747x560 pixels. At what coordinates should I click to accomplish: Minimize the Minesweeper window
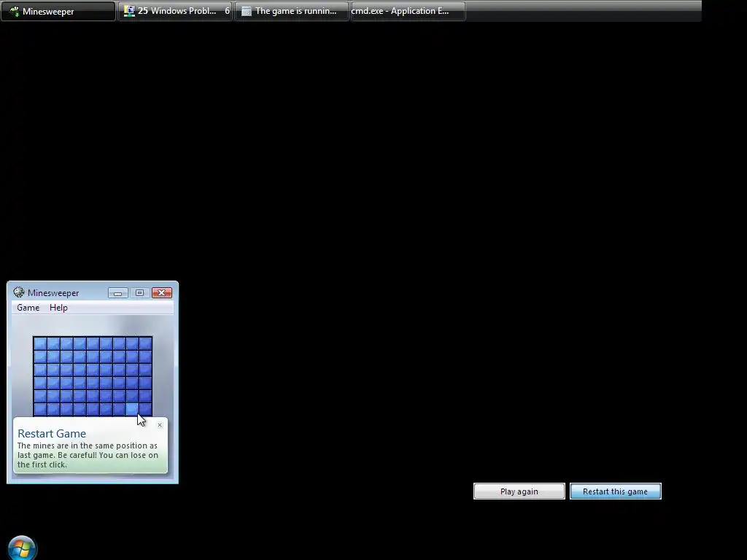pyautogui.click(x=117, y=293)
